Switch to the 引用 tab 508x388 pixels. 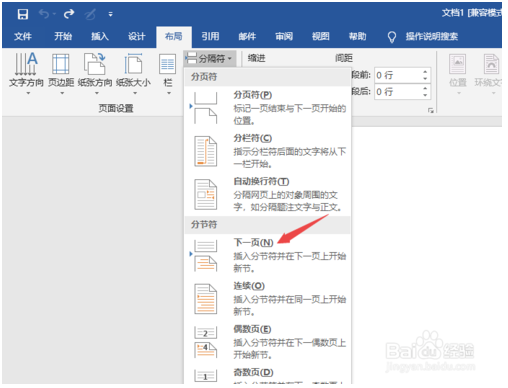(x=210, y=36)
